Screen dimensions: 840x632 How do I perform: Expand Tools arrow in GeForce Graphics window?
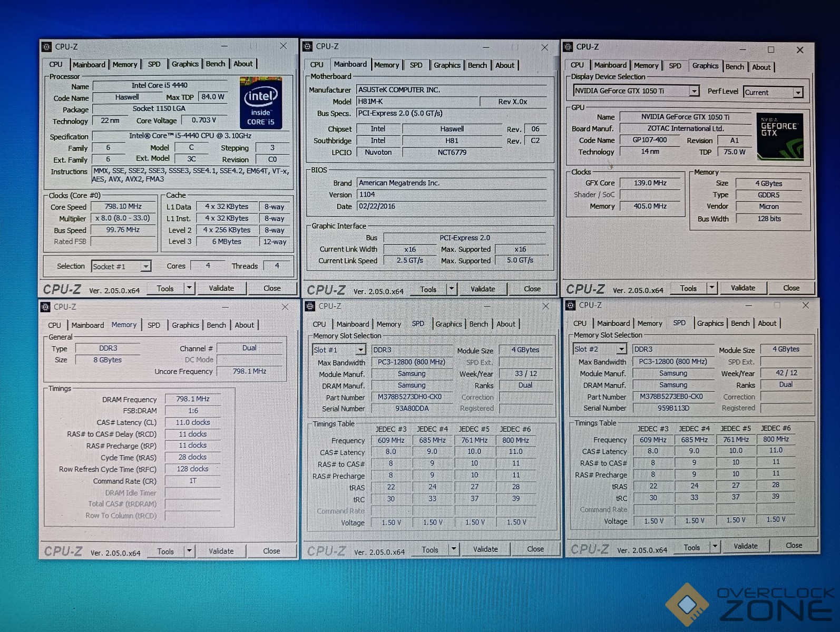point(712,288)
